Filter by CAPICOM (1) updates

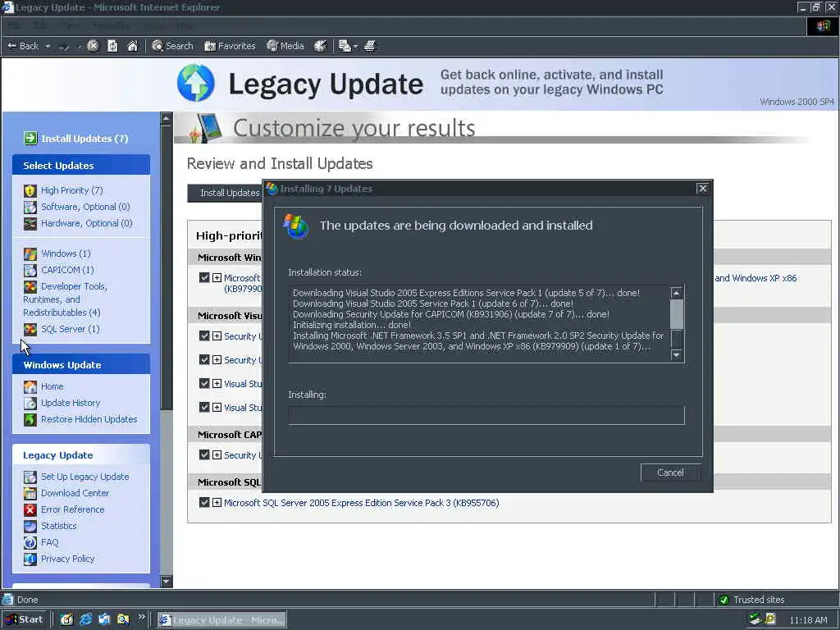[67, 270]
